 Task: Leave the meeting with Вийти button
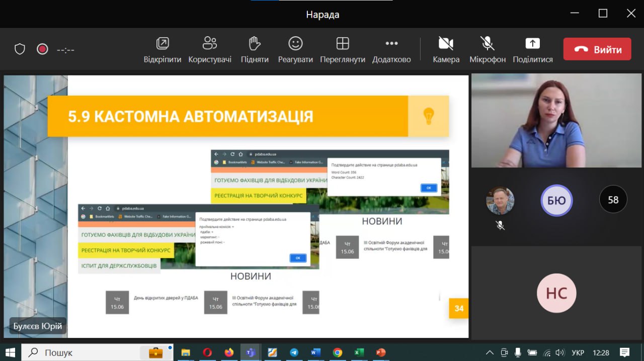click(x=597, y=49)
